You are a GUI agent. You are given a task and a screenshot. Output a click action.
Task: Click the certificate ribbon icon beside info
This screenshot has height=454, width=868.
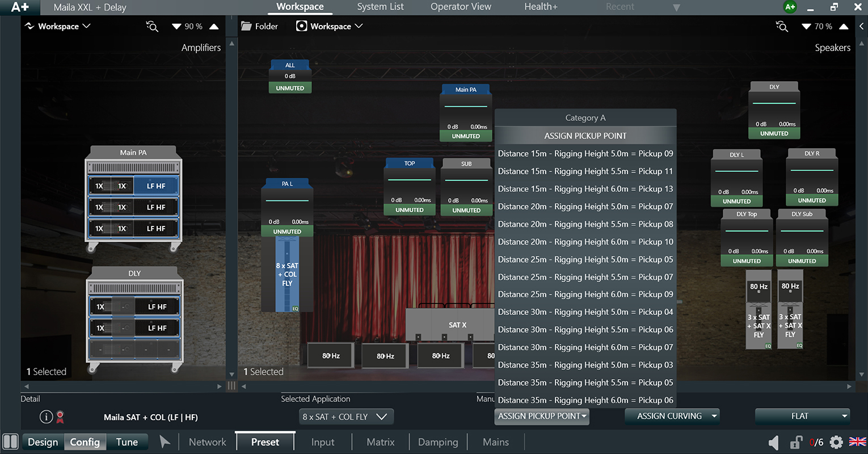[60, 417]
